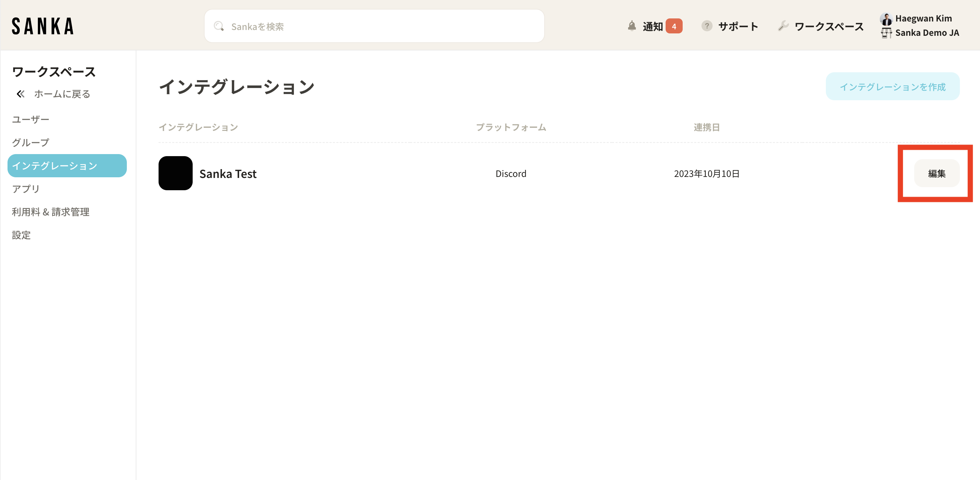This screenshot has width=980, height=480.
Task: Click the search magnifier icon
Action: pyautogui.click(x=218, y=26)
